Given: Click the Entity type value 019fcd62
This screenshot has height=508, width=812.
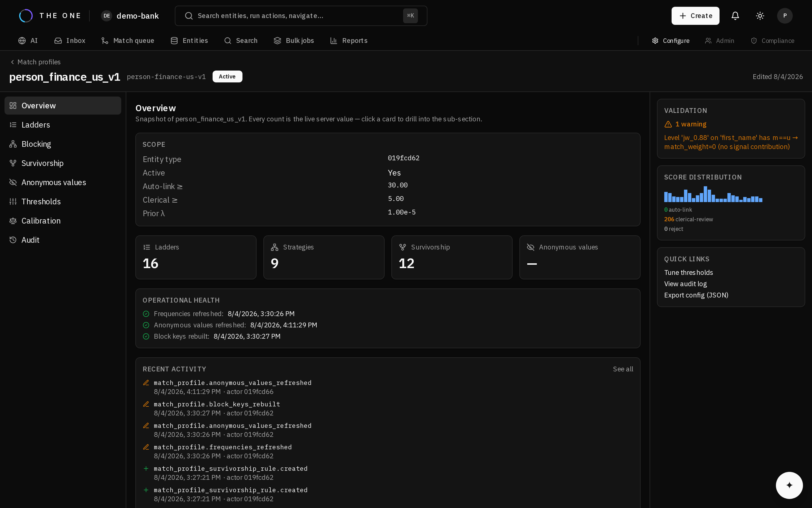Looking at the screenshot, I should coord(404,158).
